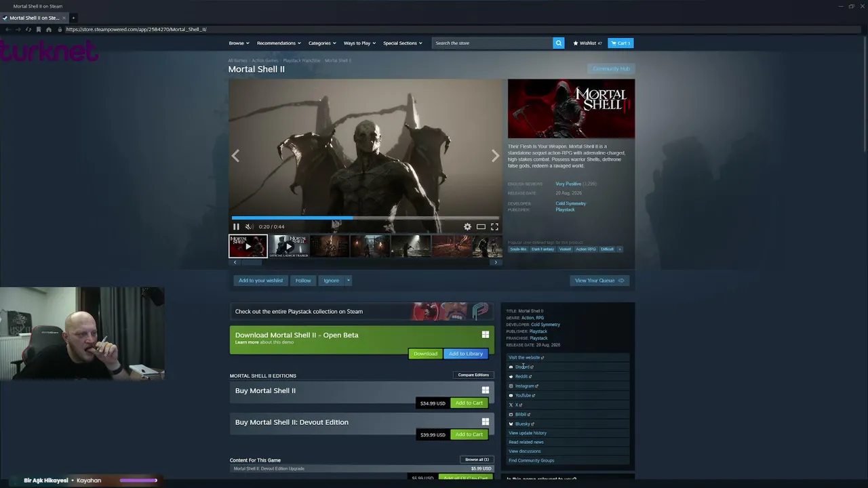The image size is (868, 488).
Task: Download the Open Beta demo
Action: (x=425, y=354)
